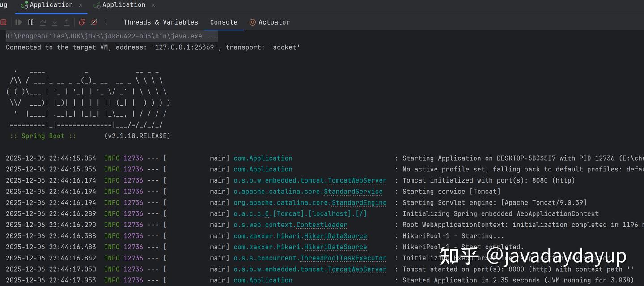Click 'Tomcat initialized with port(s): 8080 (http)'
Image resolution: width=644 pixels, height=286 pixels.
pos(488,180)
